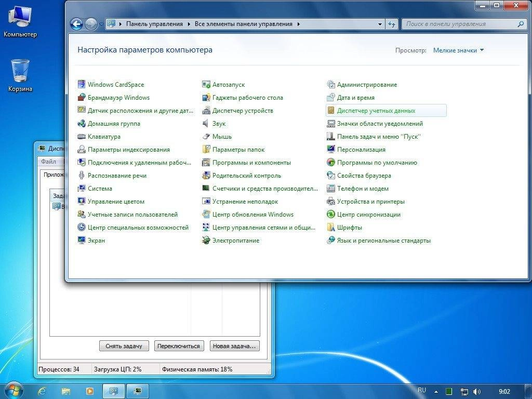This screenshot has height=399, width=532.
Task: Click the Автозапуск icon
Action: [206, 84]
